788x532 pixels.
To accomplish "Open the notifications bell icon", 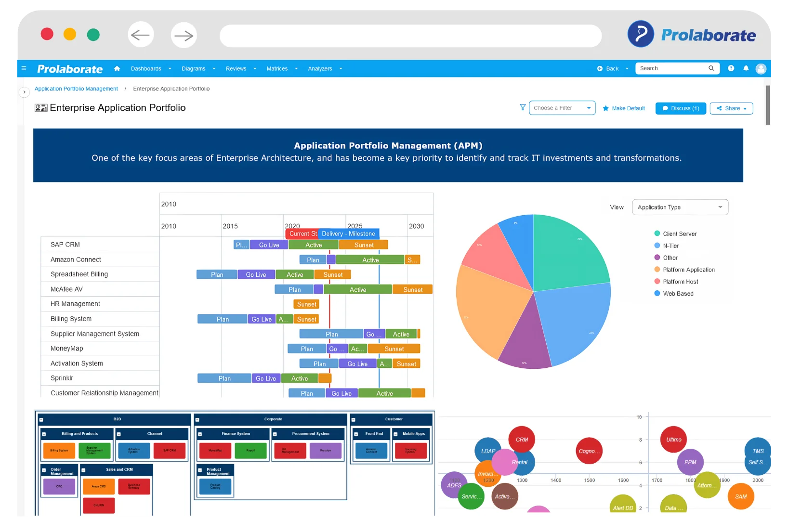I will point(746,68).
